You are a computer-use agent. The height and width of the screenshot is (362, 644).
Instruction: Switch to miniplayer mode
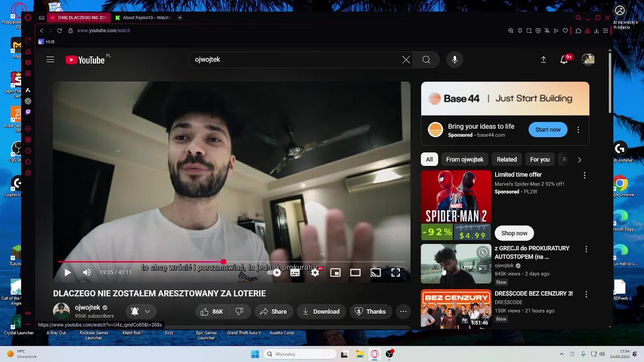336,273
